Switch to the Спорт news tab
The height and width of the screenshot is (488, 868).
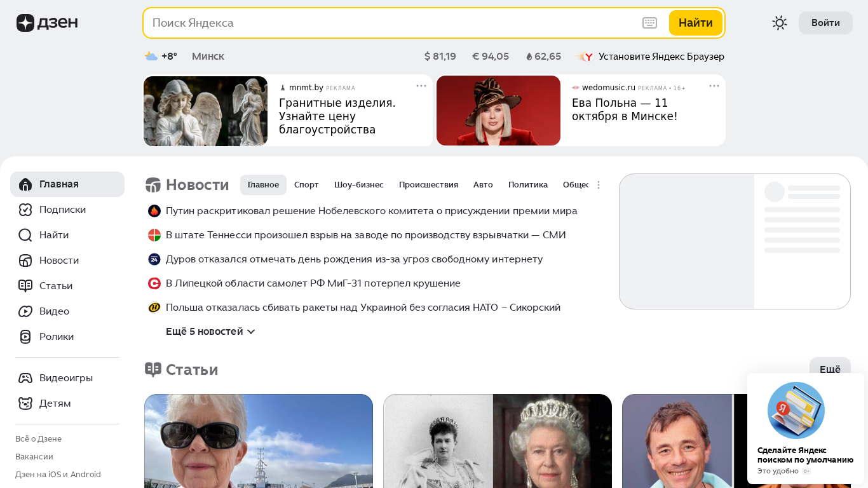click(306, 185)
